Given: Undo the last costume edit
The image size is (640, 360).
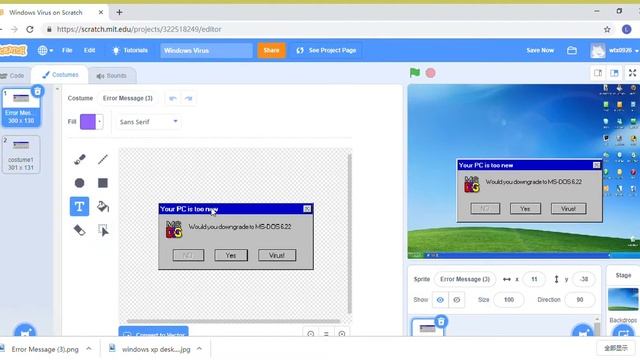Looking at the screenshot, I should [x=173, y=98].
